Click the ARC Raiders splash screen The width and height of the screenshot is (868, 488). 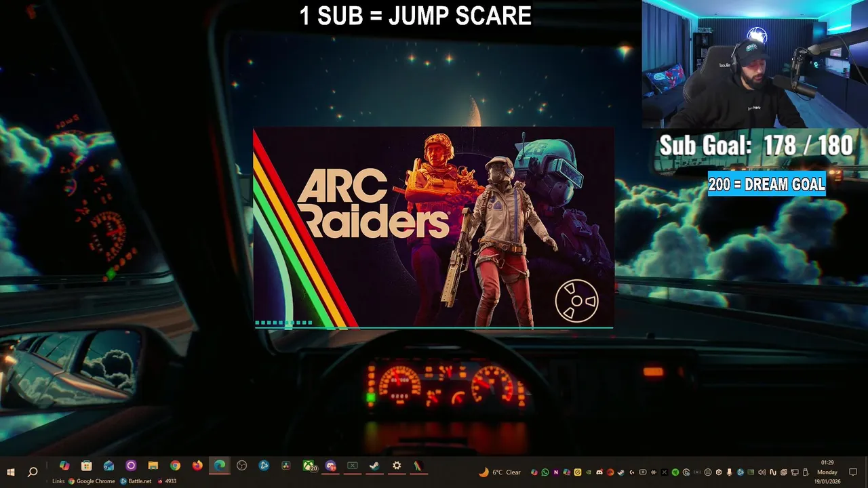click(x=433, y=228)
